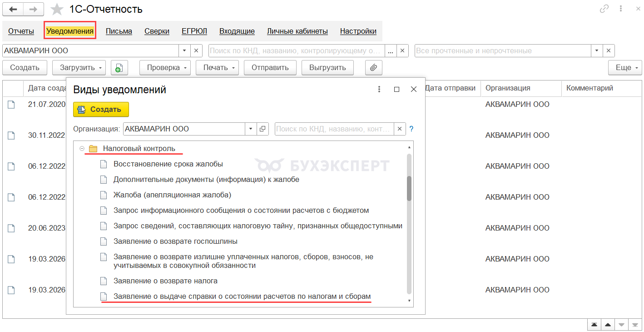Select Заявление о возврате излишне уплаченных налогов
The width and height of the screenshot is (644, 332).
[x=243, y=261]
